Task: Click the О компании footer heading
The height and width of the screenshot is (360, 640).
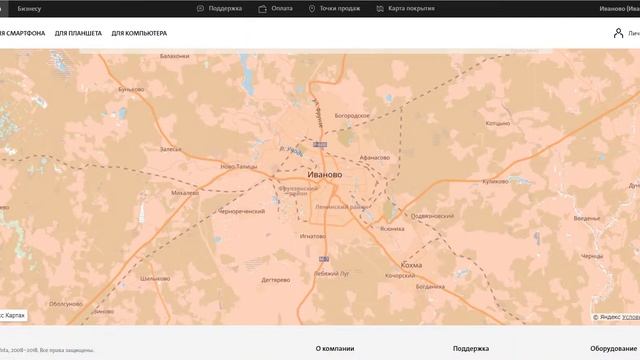Action: (335, 349)
